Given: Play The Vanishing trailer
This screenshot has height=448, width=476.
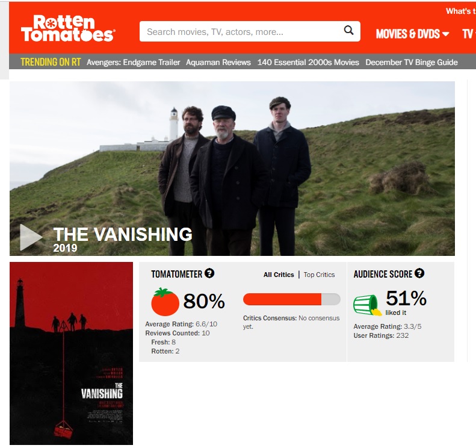Looking at the screenshot, I should click(x=31, y=237).
